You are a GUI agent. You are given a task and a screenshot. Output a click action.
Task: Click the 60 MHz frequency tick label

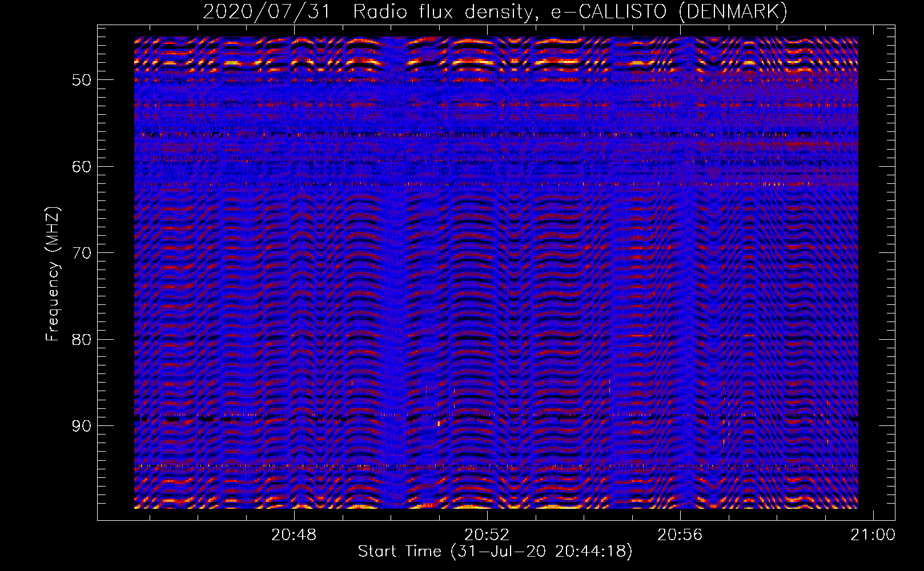coord(82,167)
